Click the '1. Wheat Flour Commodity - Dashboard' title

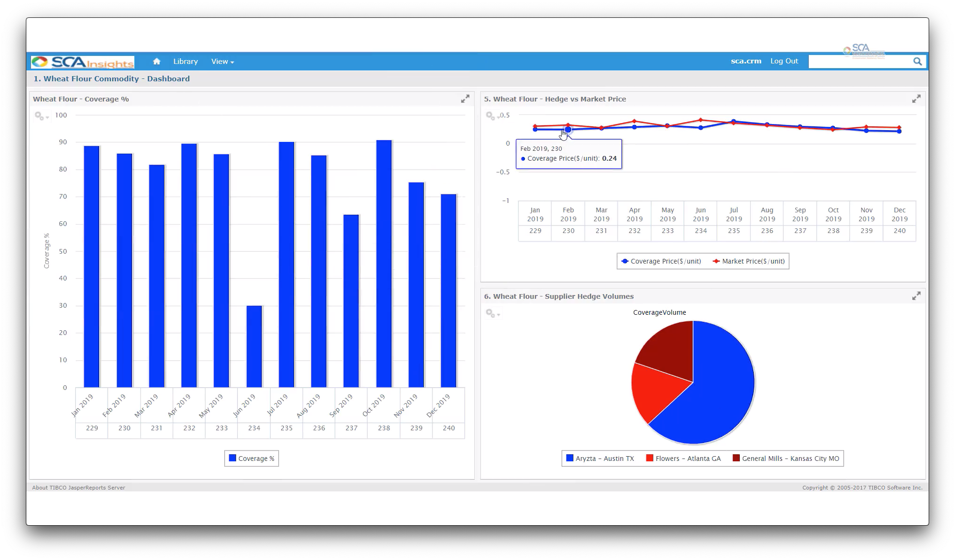point(111,78)
